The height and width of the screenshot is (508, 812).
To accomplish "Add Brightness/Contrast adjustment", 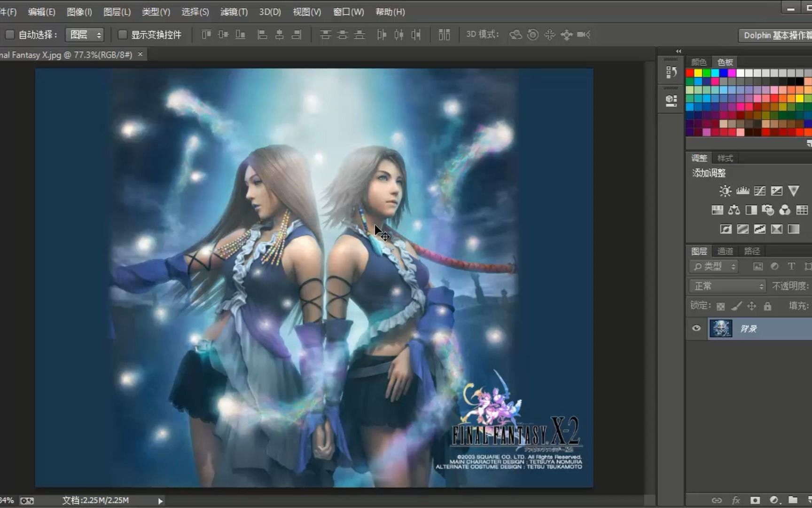I will [725, 190].
